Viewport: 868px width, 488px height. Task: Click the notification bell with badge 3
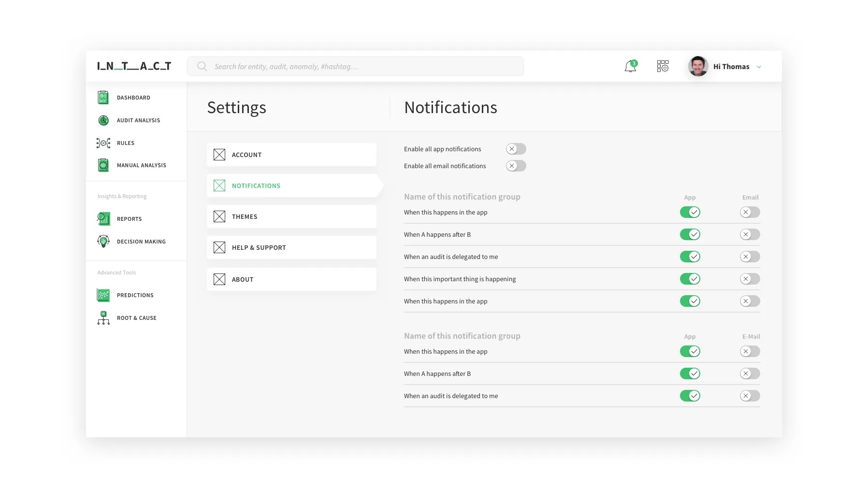click(x=630, y=66)
